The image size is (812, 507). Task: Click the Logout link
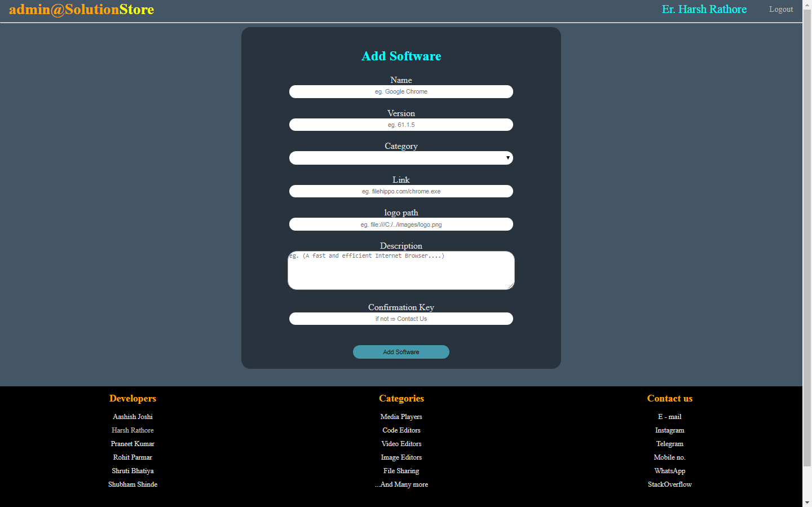(780, 10)
